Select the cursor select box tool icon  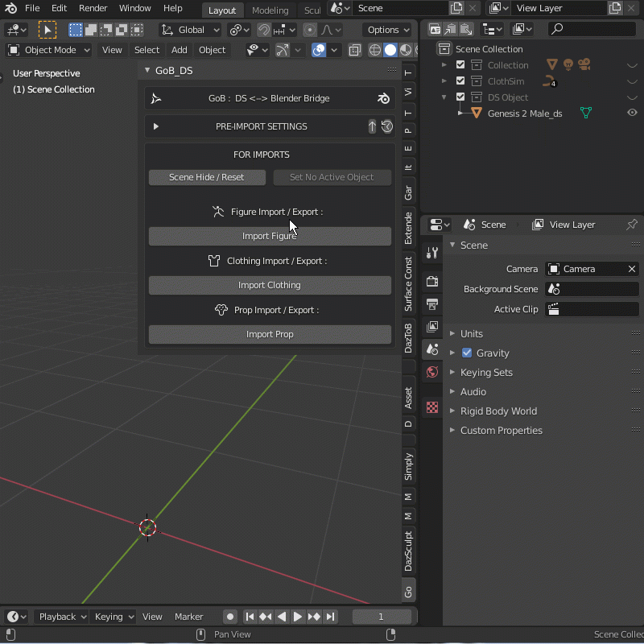[47, 30]
